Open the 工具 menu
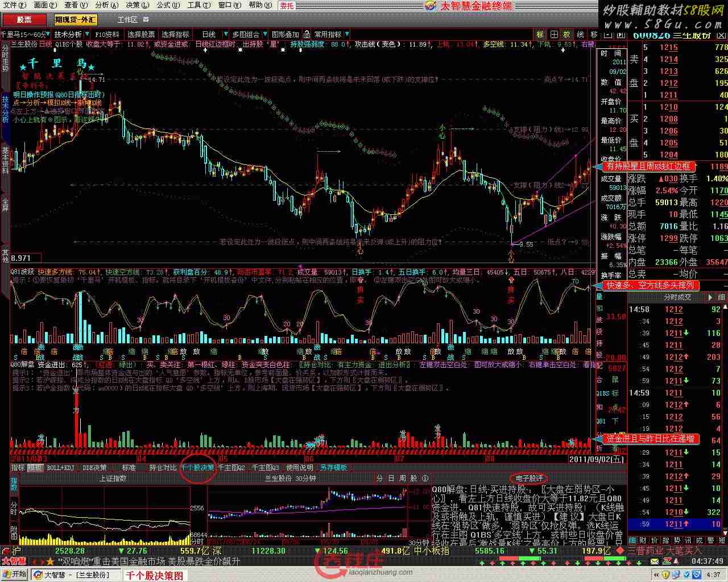The image size is (728, 582). (198, 5)
